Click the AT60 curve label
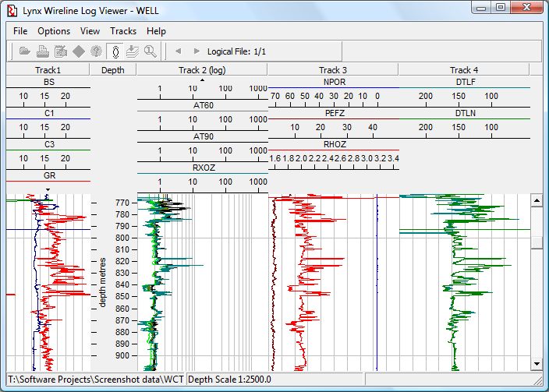Image resolution: width=549 pixels, height=392 pixels. point(204,105)
